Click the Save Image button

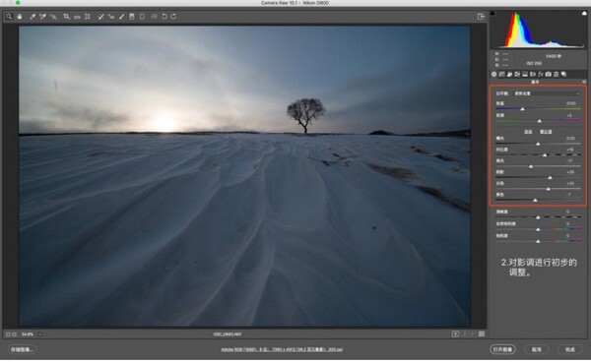coord(23,349)
